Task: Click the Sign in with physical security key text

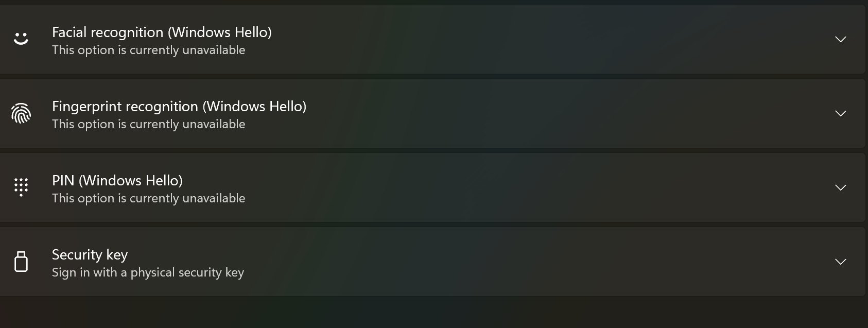Action: pyautogui.click(x=148, y=272)
